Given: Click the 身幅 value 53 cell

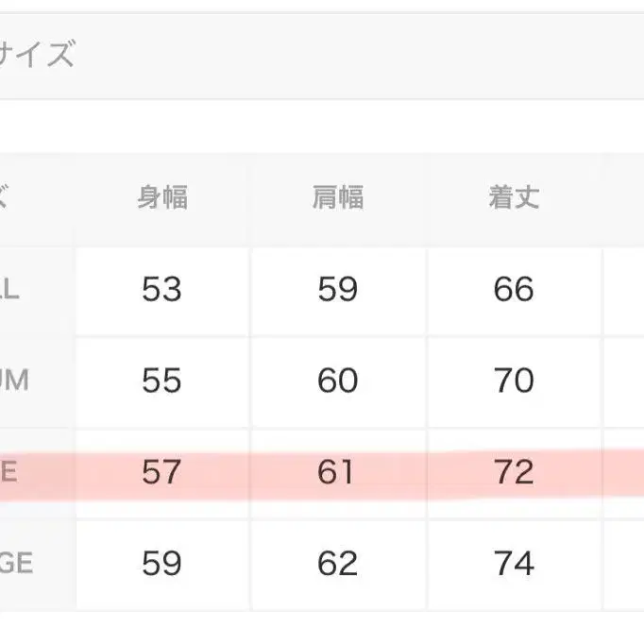Looking at the screenshot, I should 161,289.
